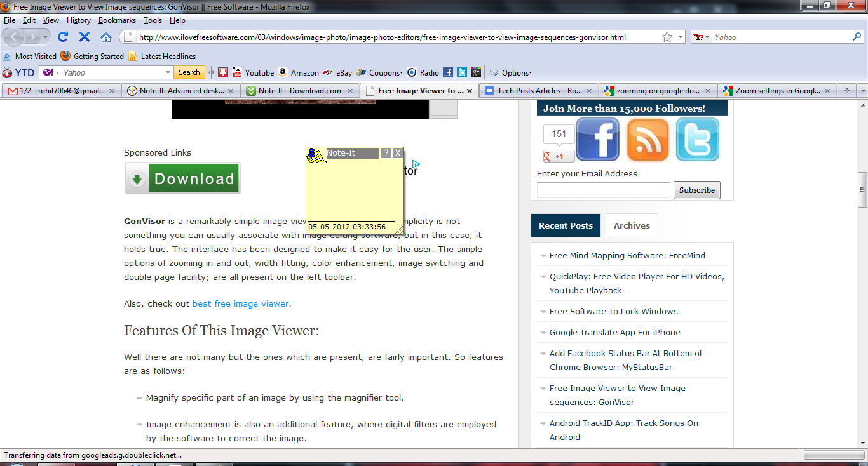Click the red download arrow toolbar icon

[223, 72]
